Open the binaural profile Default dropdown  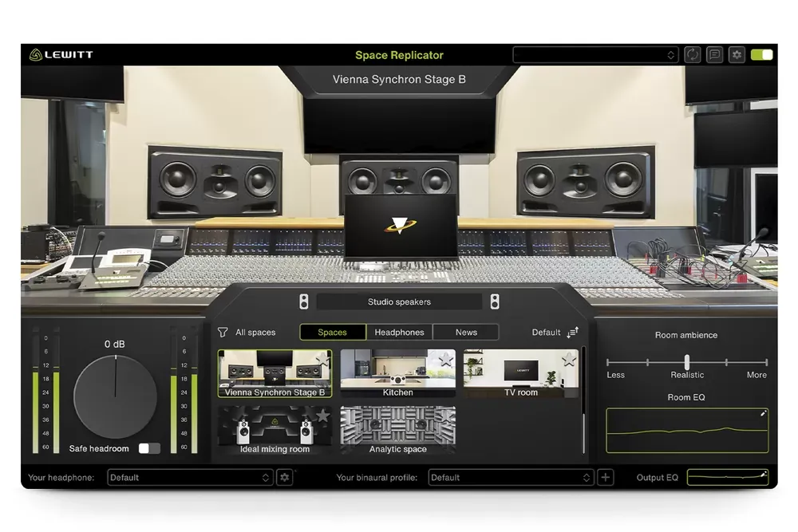click(511, 477)
